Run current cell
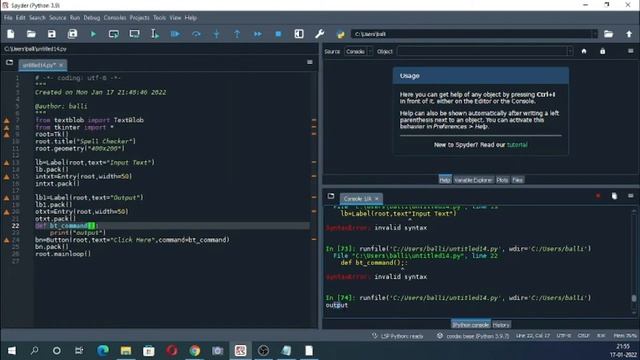 tap(113, 34)
